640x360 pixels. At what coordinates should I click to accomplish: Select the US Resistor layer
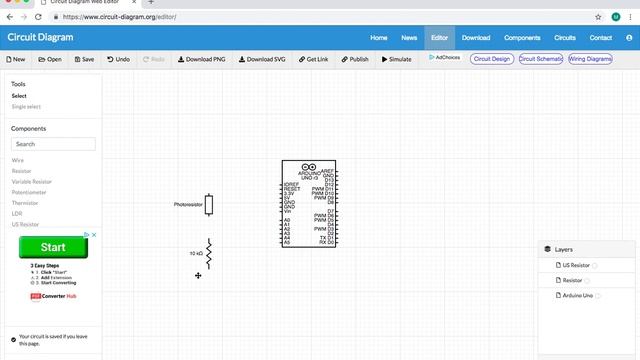tap(576, 265)
